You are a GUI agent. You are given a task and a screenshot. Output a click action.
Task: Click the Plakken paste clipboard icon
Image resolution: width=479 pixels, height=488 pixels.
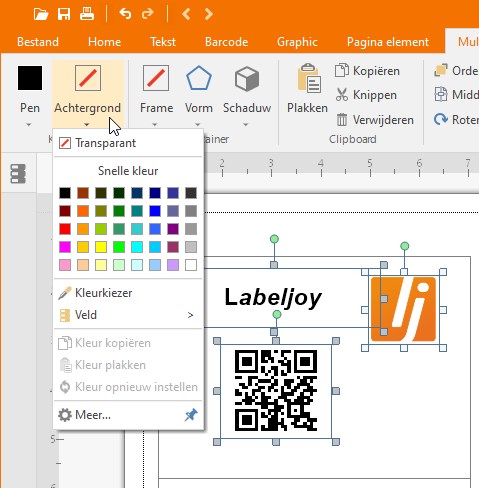[x=309, y=78]
